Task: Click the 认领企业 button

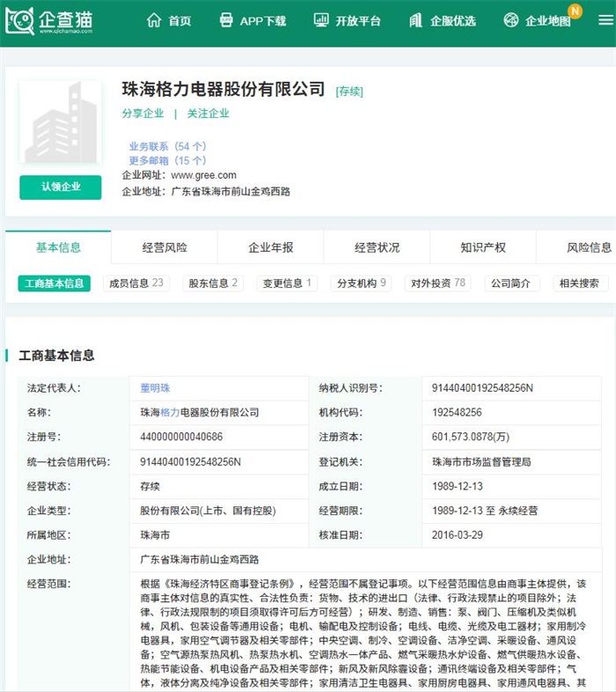Action: (61, 188)
